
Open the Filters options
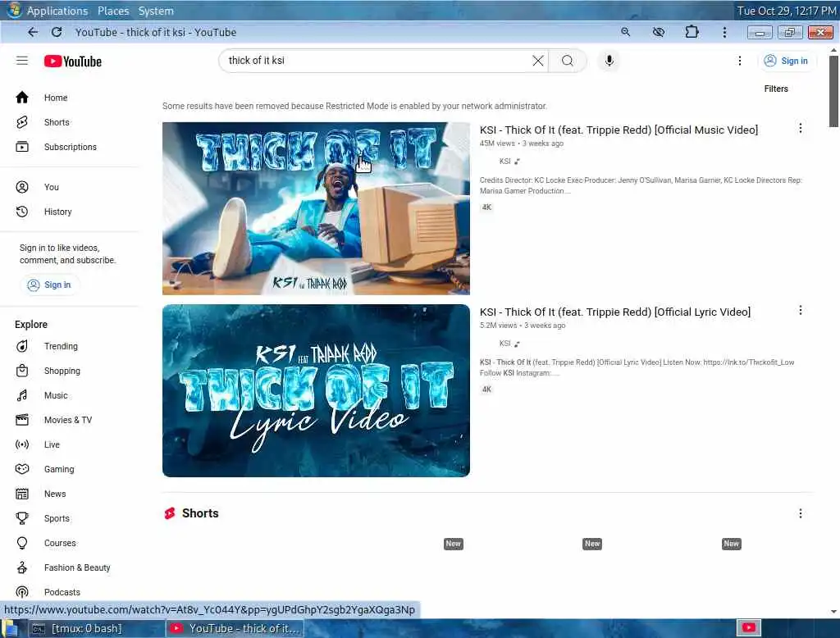[x=776, y=89]
